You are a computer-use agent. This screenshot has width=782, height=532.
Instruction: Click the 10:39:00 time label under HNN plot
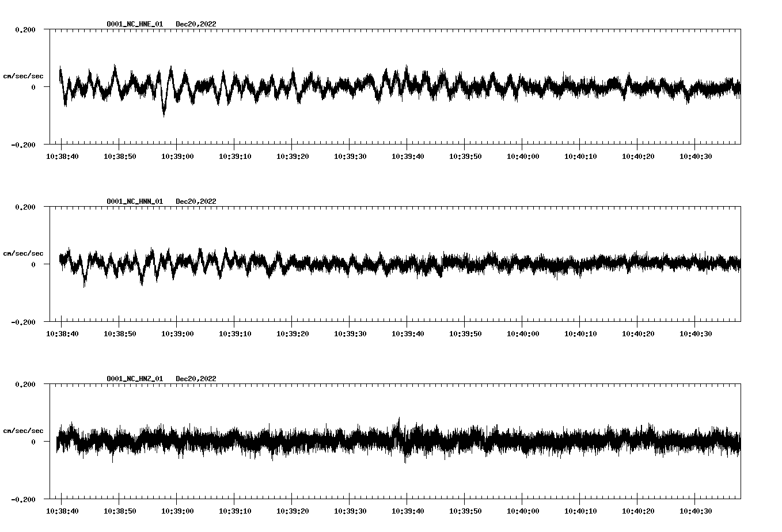177,333
